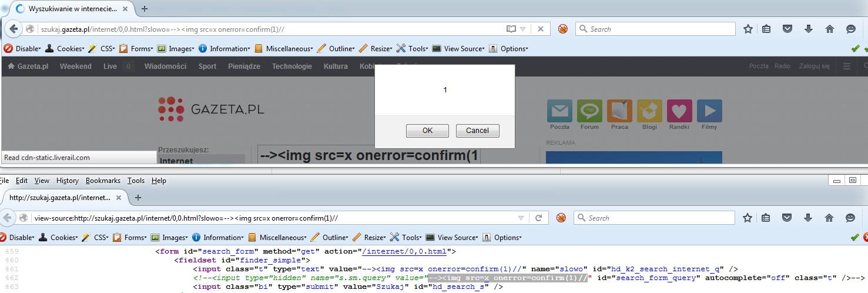Screen dimensions: 868x293
Task: Go back in the view-source window
Action: [x=8, y=218]
